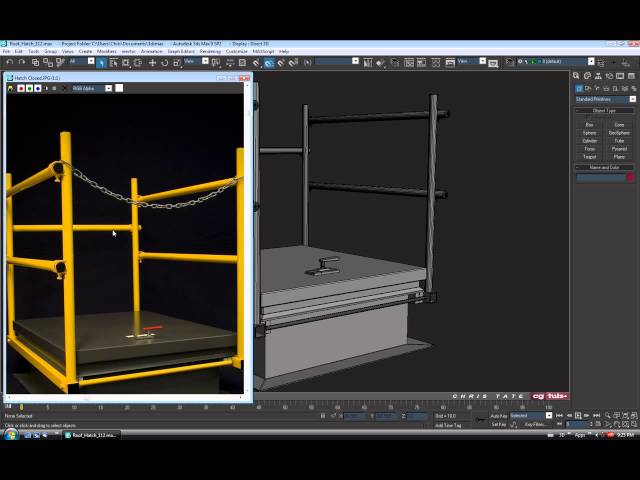
Task: Open the Modify tab in command panel
Action: [587, 76]
